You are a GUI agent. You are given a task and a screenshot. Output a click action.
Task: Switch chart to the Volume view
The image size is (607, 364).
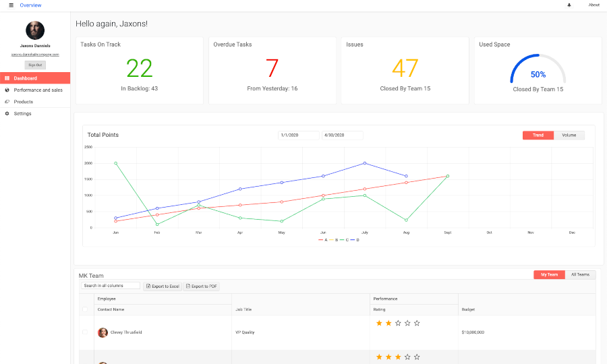coord(569,135)
